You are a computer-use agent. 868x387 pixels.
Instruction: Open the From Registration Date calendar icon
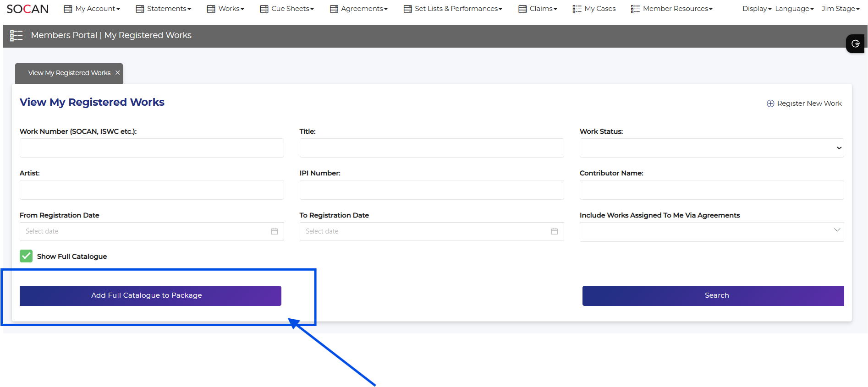coord(274,231)
